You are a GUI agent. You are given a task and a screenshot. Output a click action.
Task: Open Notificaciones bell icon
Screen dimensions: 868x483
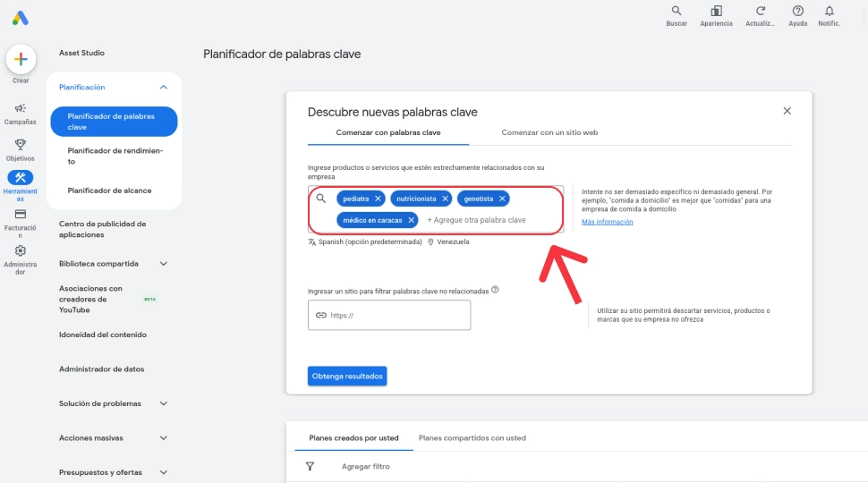[x=830, y=11]
